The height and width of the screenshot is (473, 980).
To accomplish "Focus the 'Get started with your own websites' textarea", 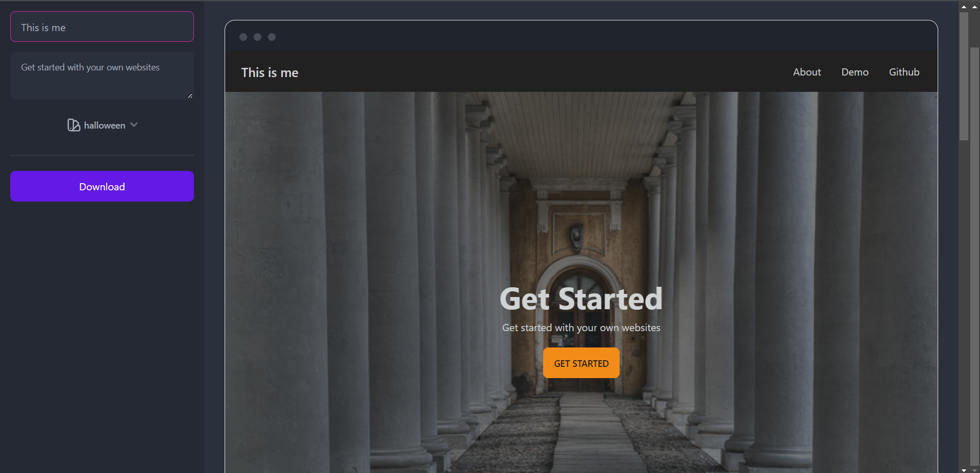I will 102,76.
